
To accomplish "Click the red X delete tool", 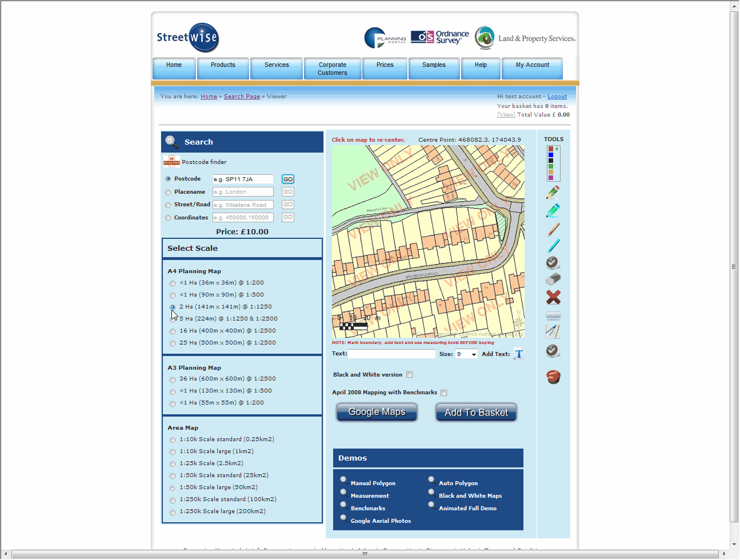I will (x=553, y=297).
